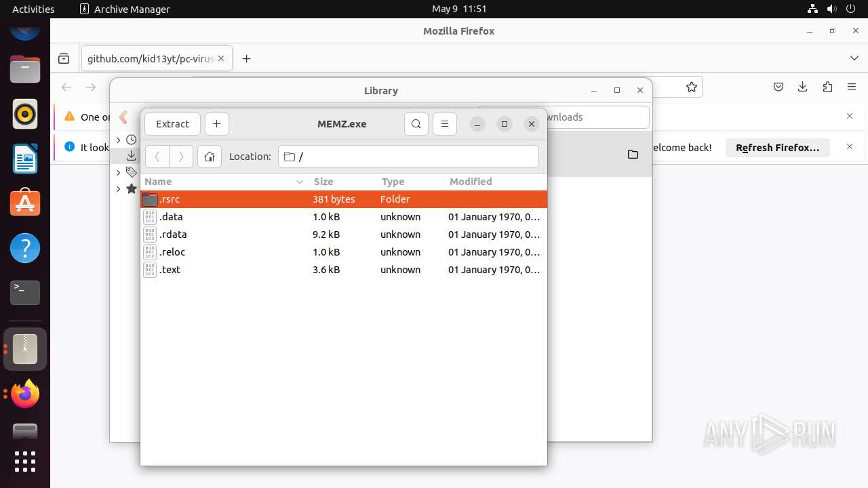Open the system menu network icon

click(812, 9)
